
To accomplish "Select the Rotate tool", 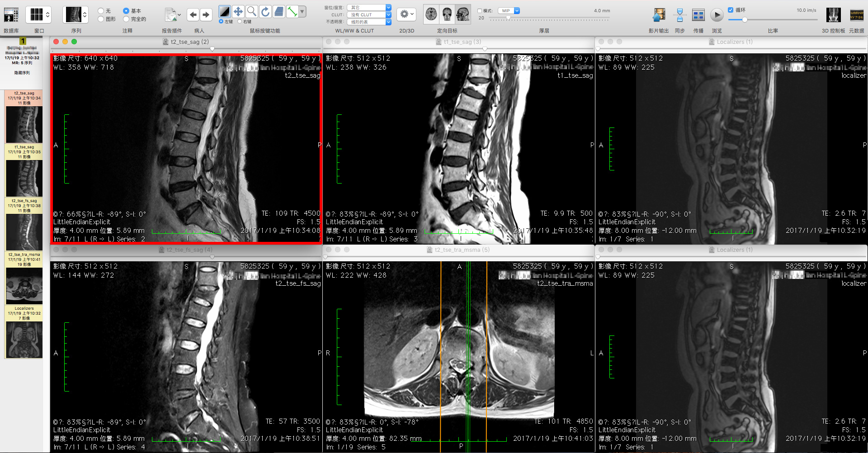I will click(x=265, y=12).
